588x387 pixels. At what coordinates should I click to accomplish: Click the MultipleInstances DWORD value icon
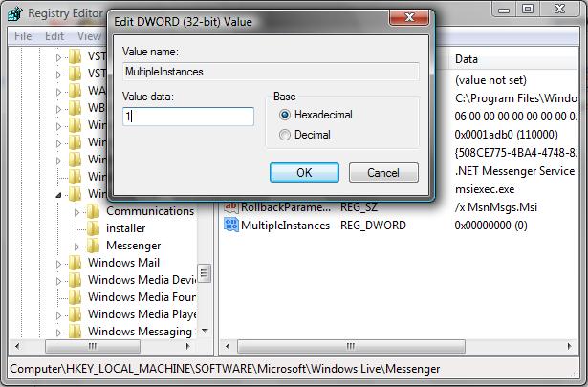[231, 226]
